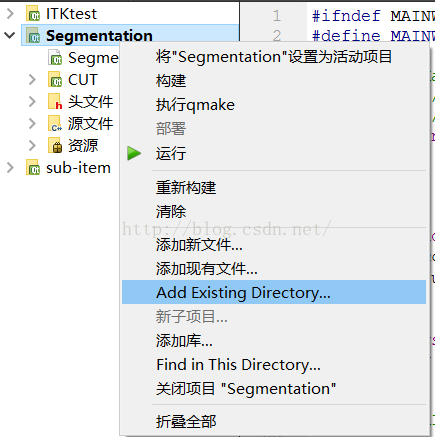Select 执行qmake from context menu

click(x=274, y=105)
